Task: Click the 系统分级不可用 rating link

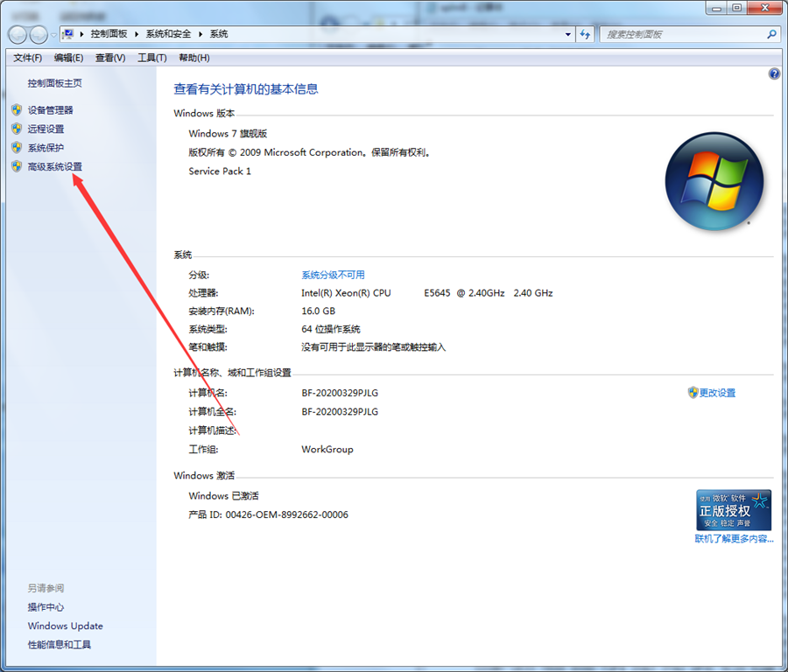Action: click(x=334, y=275)
